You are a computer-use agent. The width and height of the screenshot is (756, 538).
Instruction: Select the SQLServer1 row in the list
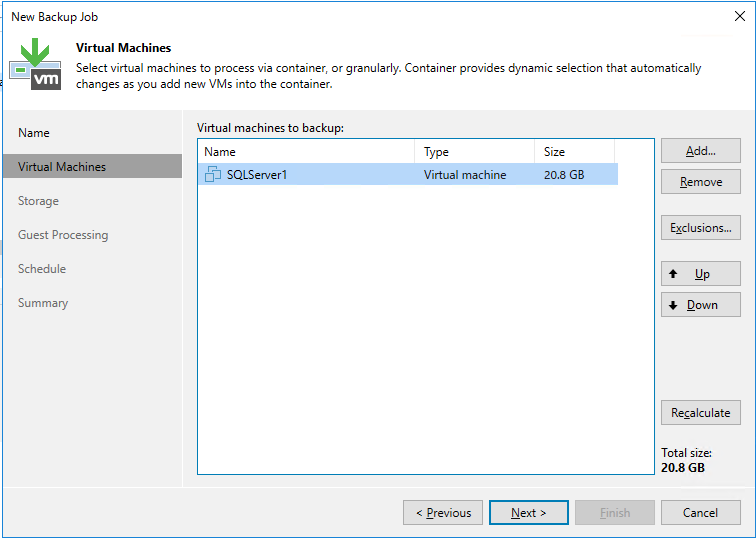point(408,175)
